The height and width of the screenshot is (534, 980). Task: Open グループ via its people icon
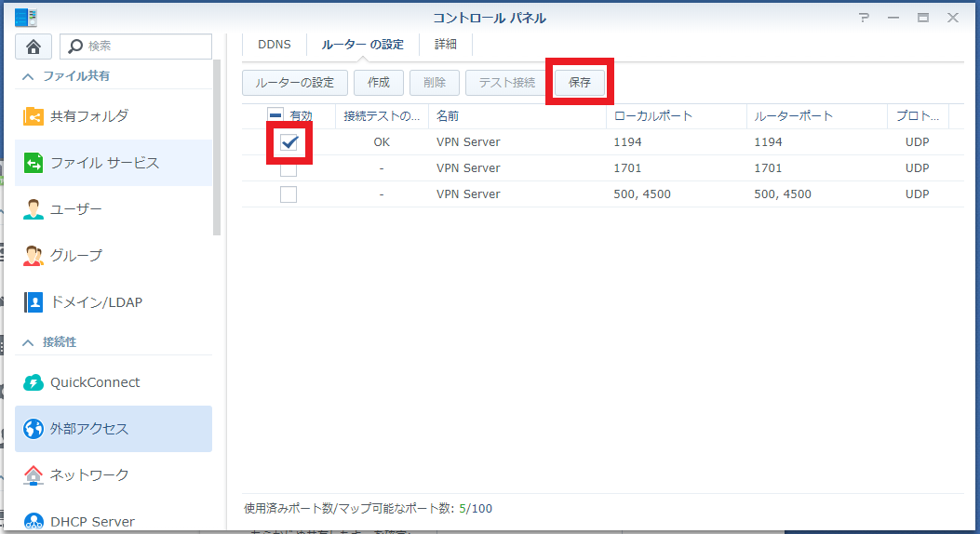[34, 256]
